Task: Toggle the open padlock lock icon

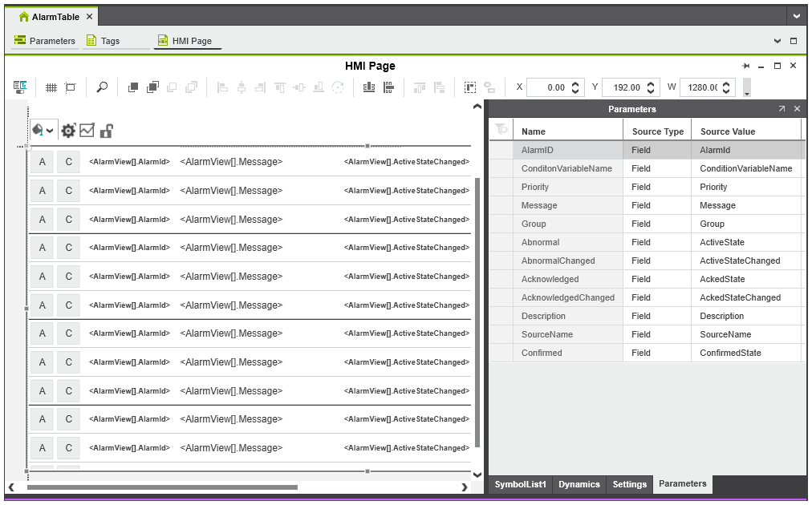Action: pos(106,131)
